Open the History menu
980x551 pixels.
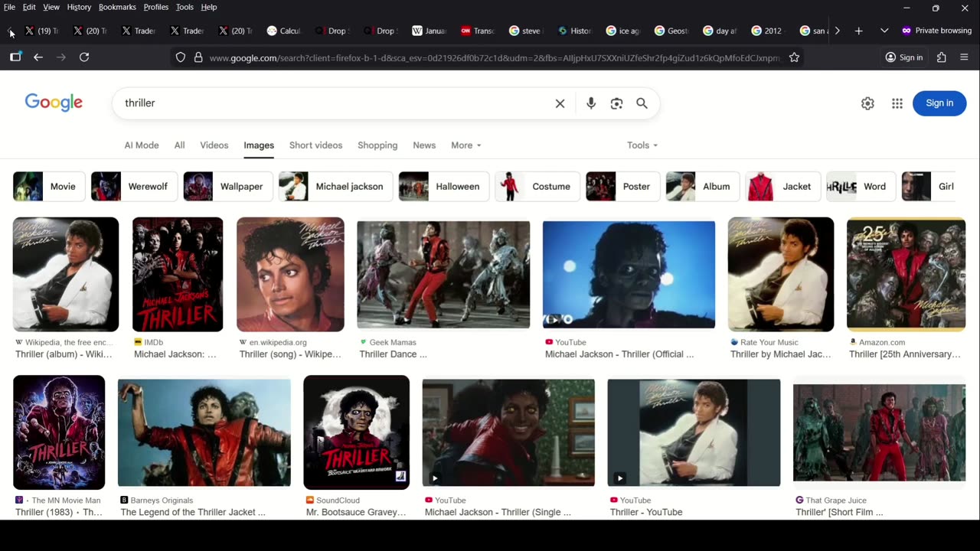[x=79, y=7]
